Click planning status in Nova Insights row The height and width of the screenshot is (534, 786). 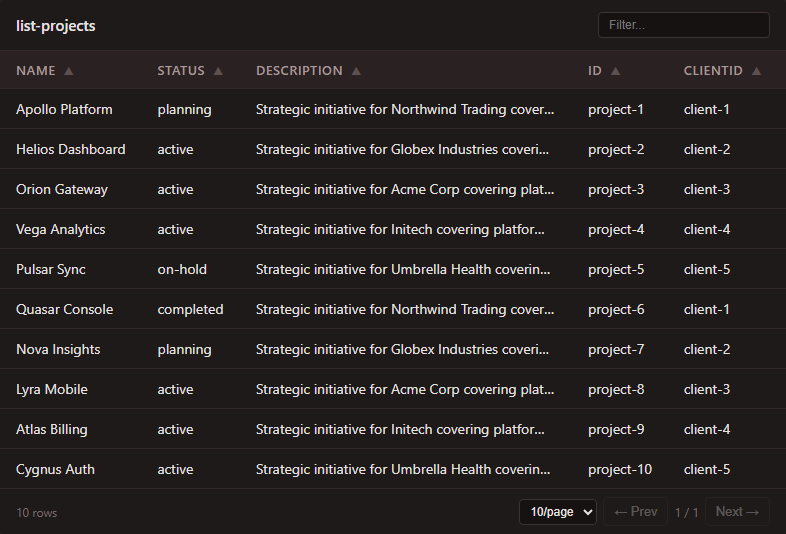tap(184, 350)
